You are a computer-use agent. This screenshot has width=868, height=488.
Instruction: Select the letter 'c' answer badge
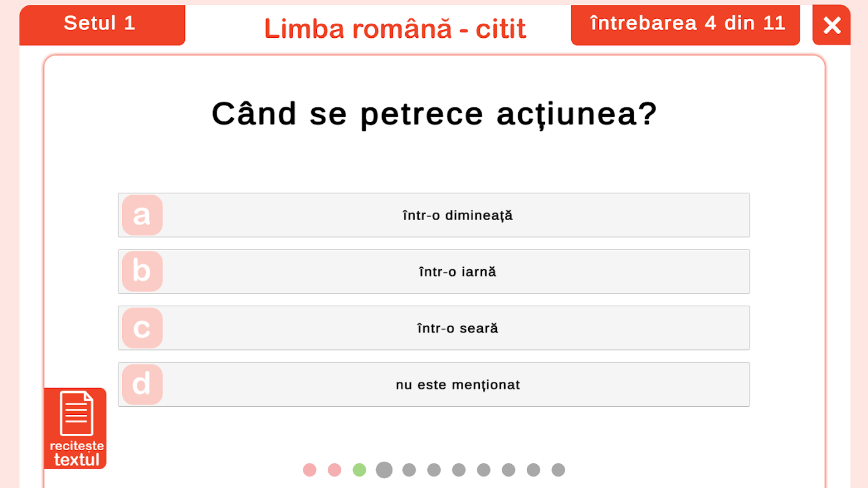click(x=142, y=328)
